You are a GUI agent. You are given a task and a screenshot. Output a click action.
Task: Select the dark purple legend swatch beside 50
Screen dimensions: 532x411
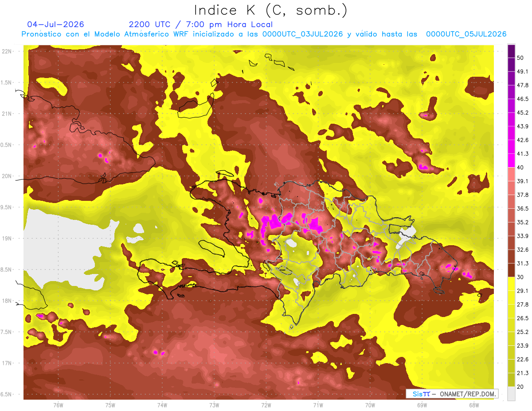(x=511, y=51)
